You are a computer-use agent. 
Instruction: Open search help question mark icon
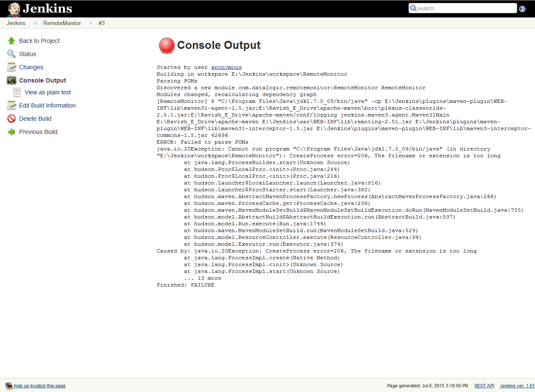[522, 9]
